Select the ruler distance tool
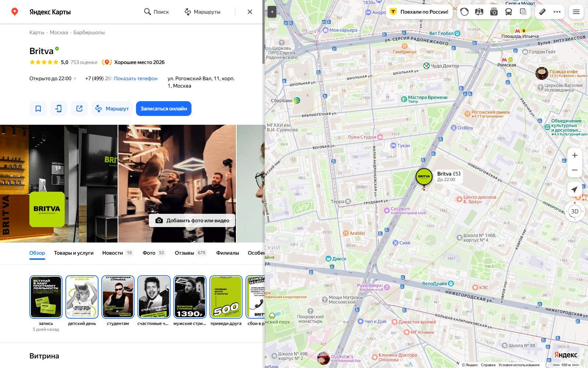Screen dimensions: 588x368 point(542,12)
